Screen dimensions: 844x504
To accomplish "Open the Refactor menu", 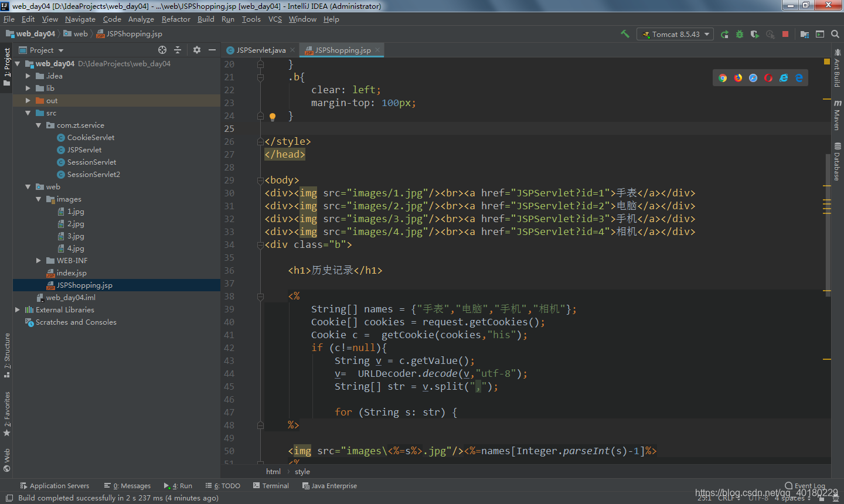I will (x=176, y=19).
